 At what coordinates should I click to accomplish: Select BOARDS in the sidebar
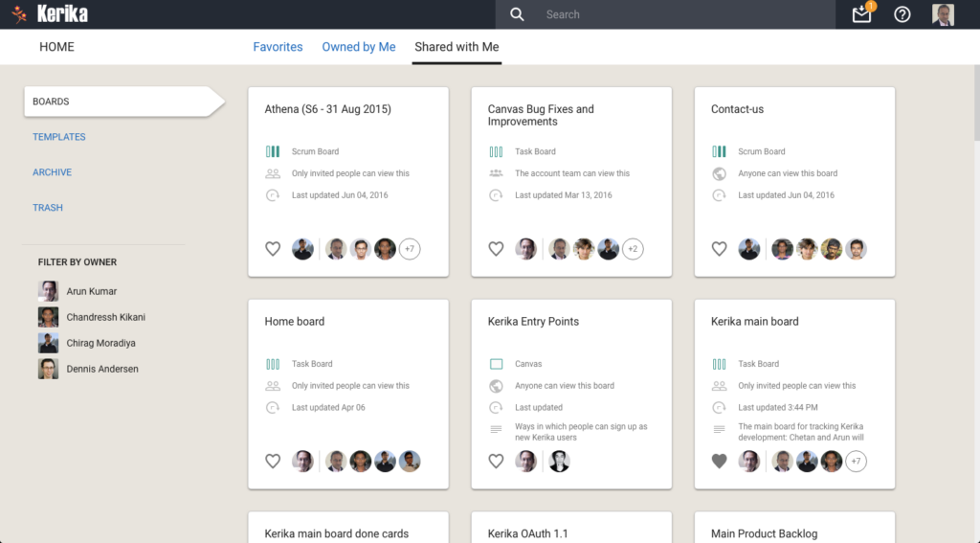click(123, 102)
